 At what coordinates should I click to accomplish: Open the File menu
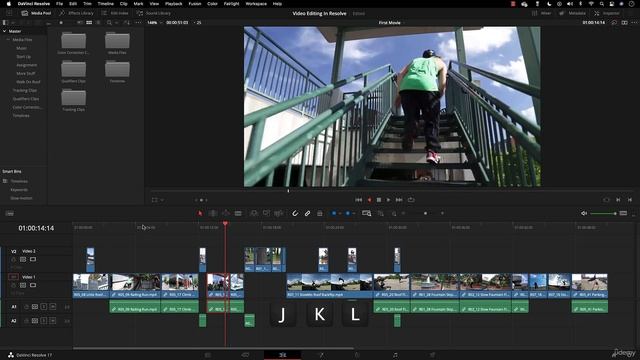(60, 4)
